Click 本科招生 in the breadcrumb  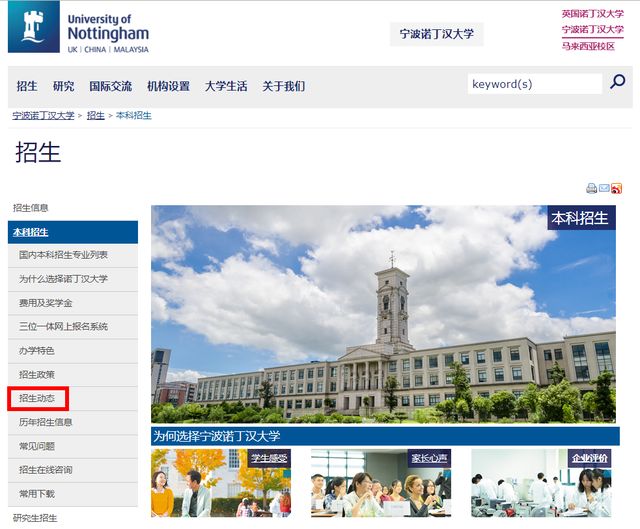click(x=133, y=116)
